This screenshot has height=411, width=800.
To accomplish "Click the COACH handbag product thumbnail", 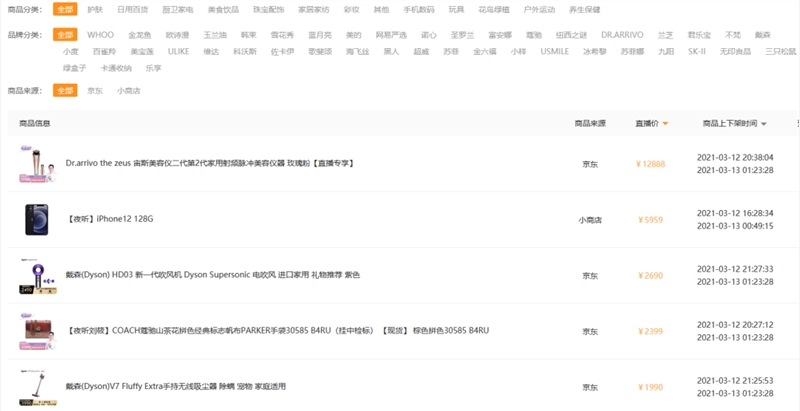I will 35,330.
